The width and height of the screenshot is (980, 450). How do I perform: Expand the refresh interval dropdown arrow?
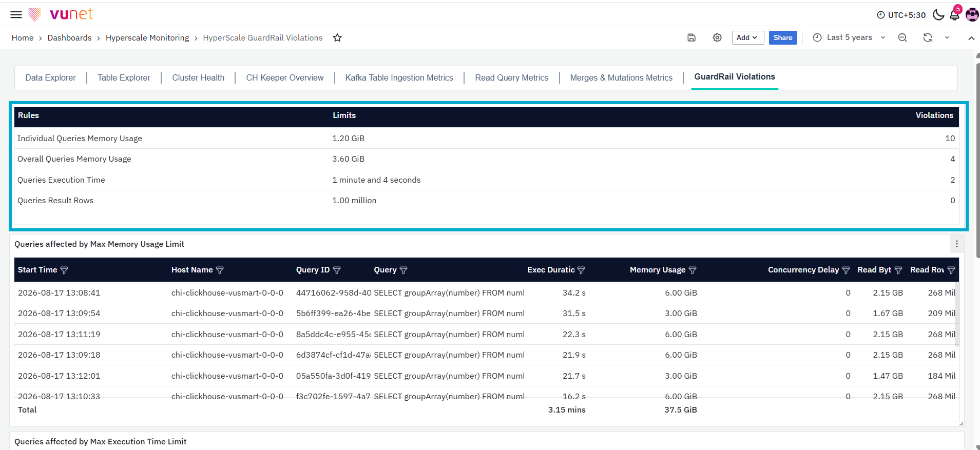point(947,37)
